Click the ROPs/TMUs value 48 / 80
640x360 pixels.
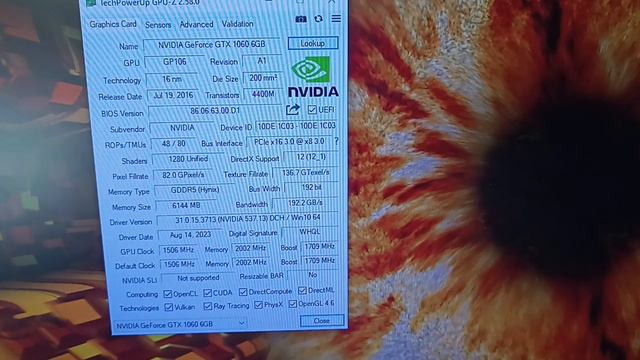[x=173, y=144]
